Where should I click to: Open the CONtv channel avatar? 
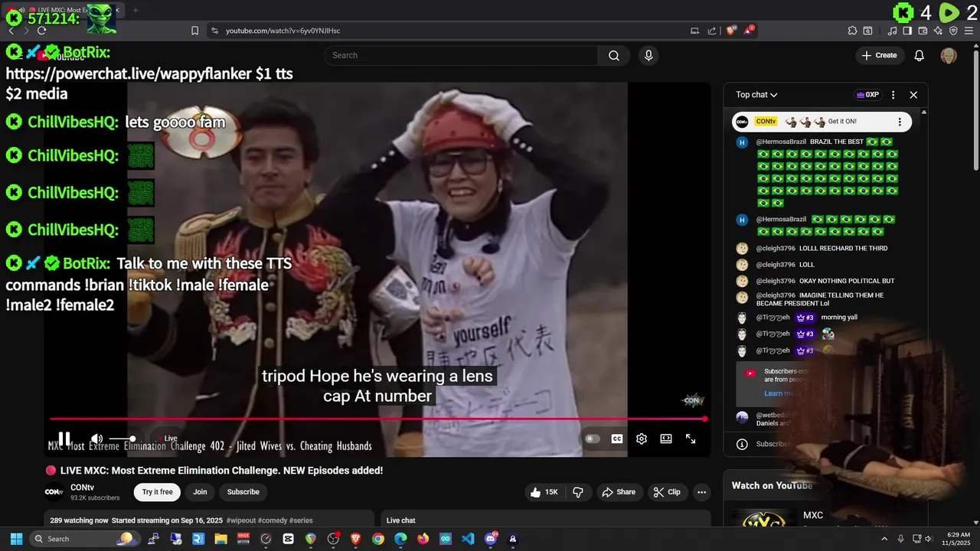click(54, 492)
